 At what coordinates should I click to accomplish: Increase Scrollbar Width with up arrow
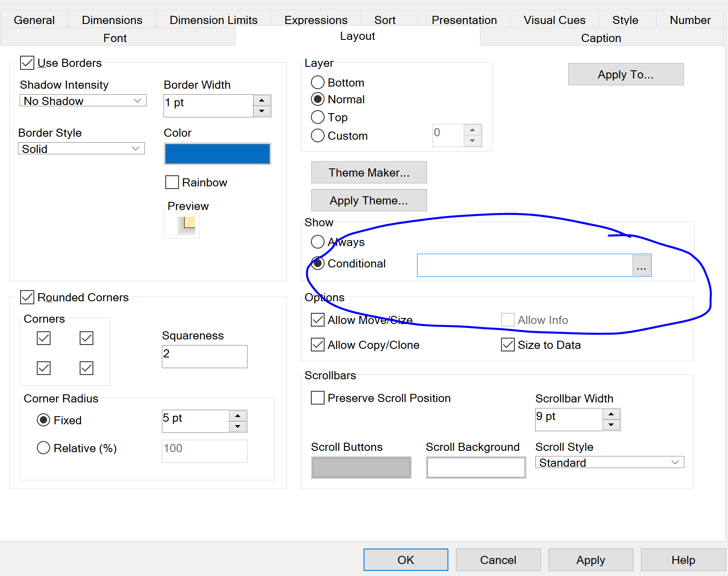(x=611, y=414)
